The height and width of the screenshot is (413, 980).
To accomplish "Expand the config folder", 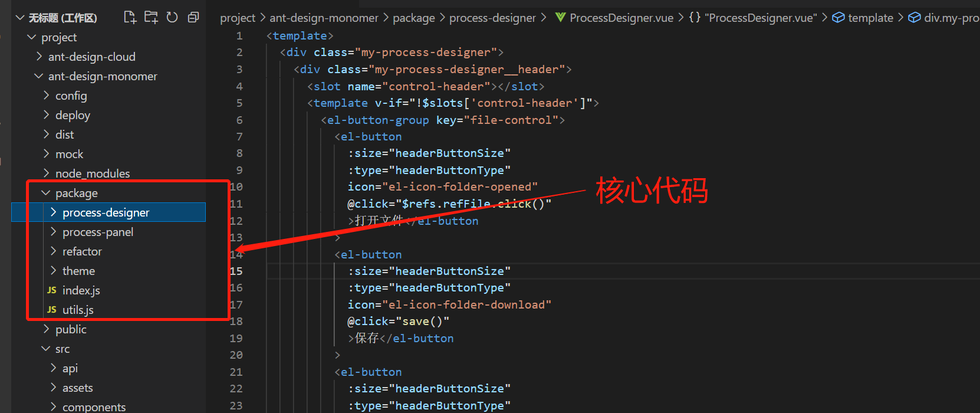I will 46,96.
